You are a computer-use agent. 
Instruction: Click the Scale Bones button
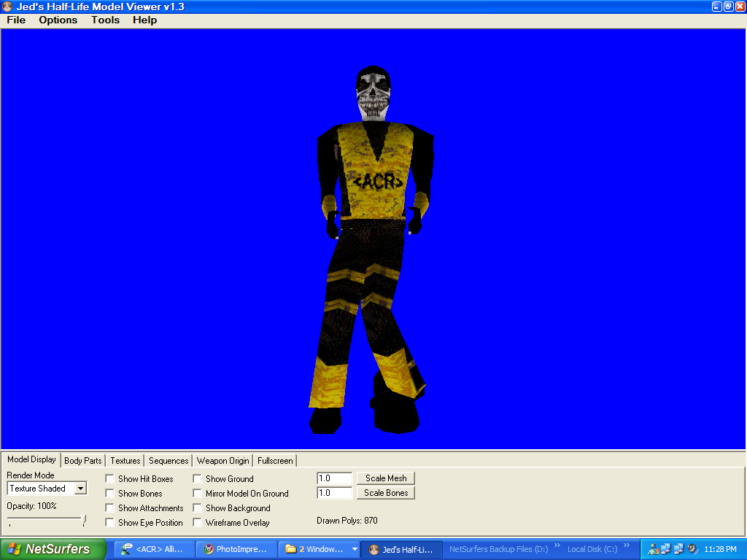[386, 493]
